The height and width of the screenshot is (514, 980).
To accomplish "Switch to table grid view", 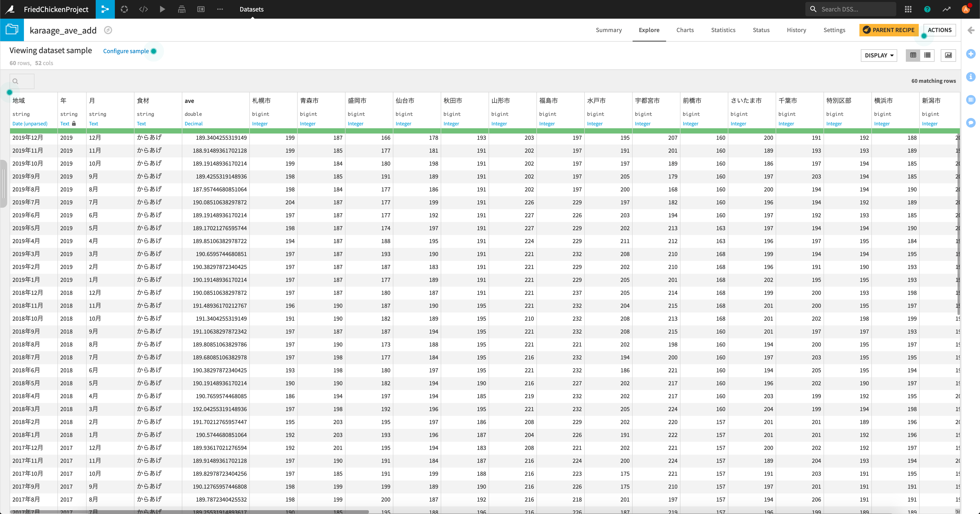I will [913, 55].
